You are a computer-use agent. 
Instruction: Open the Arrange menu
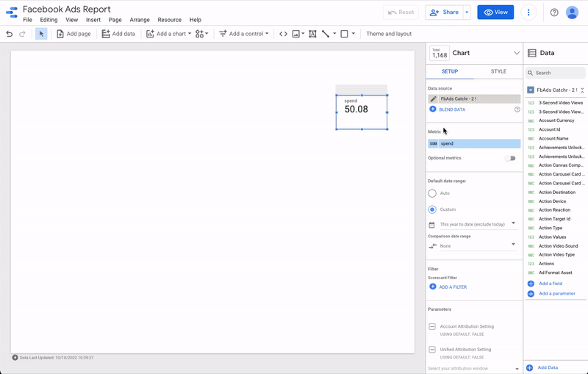click(x=139, y=20)
